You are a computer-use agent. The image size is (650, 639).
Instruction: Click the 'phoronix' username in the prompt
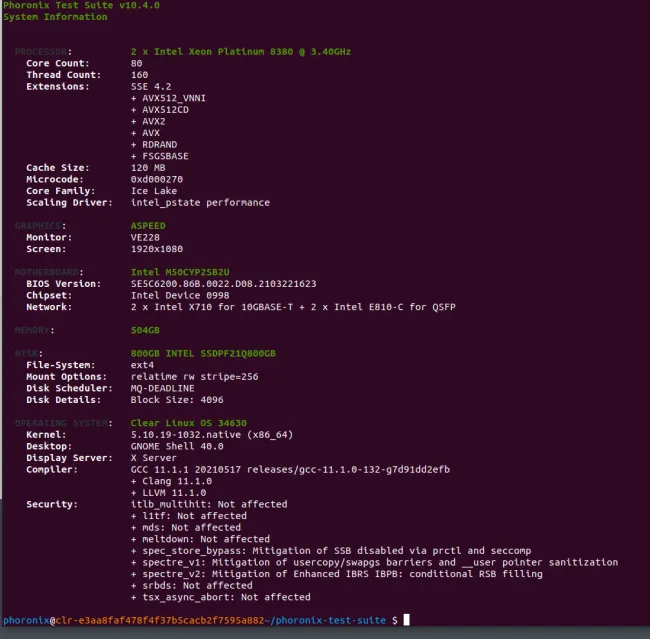(26, 621)
